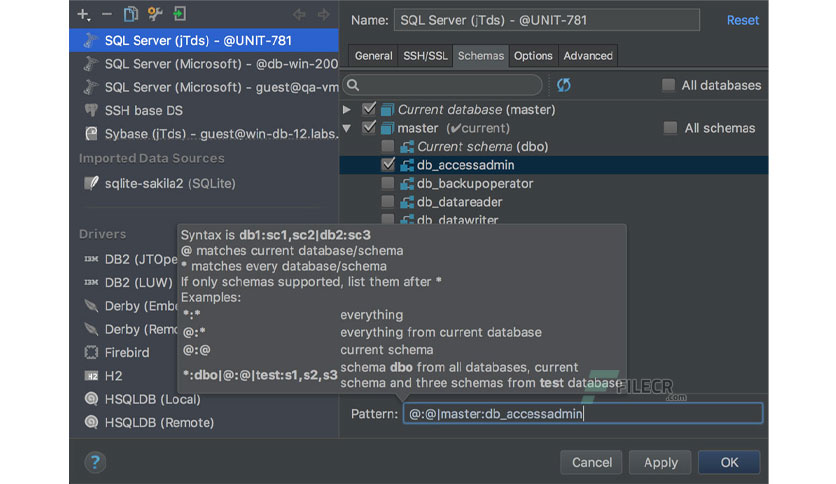The image size is (836, 484).
Task: Duplicate the data source using the copy icon
Action: click(x=131, y=14)
